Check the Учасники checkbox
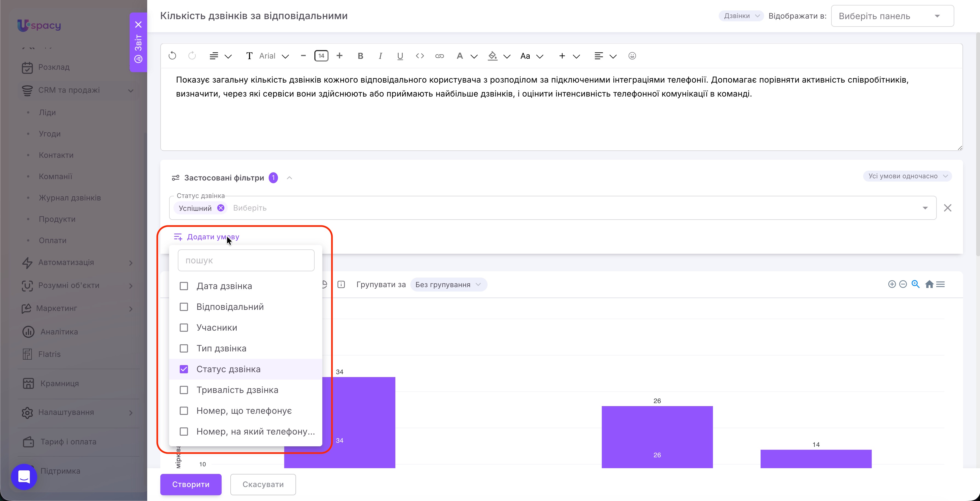The width and height of the screenshot is (980, 501). click(184, 328)
